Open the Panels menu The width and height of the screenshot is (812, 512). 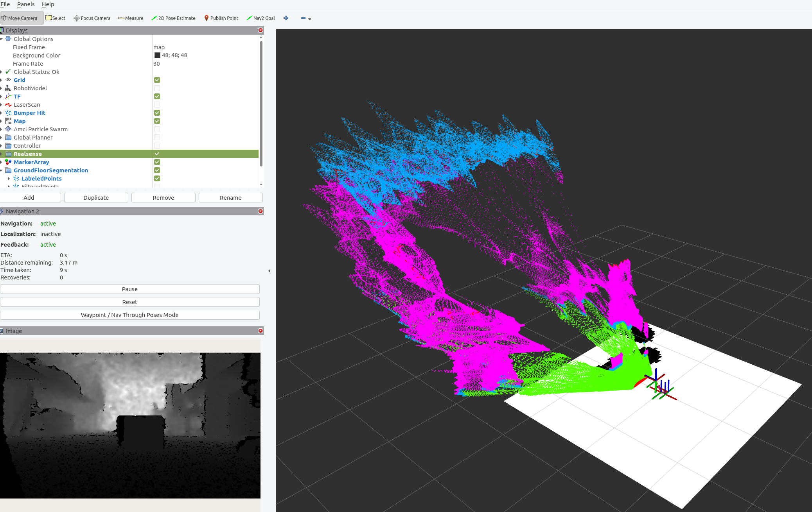pos(26,4)
